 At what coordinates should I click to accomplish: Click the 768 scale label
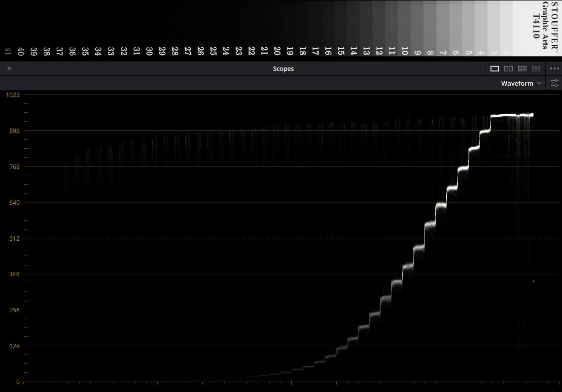pyautogui.click(x=14, y=166)
